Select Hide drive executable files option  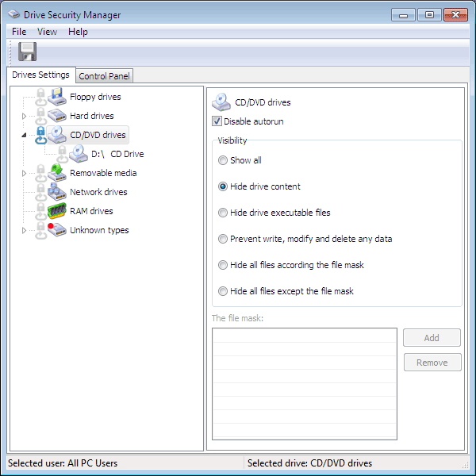click(223, 213)
